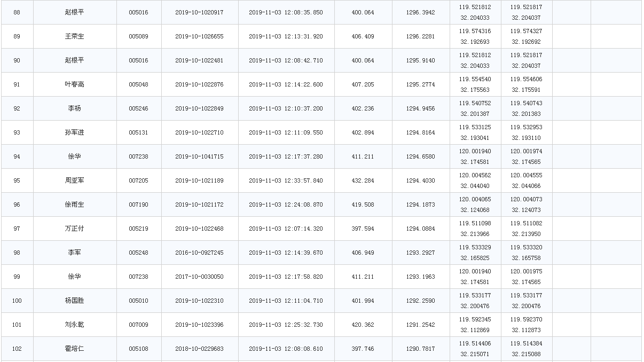Screen dimensions: 644x362
Task: Click the name 周亚军
Action: (74, 180)
